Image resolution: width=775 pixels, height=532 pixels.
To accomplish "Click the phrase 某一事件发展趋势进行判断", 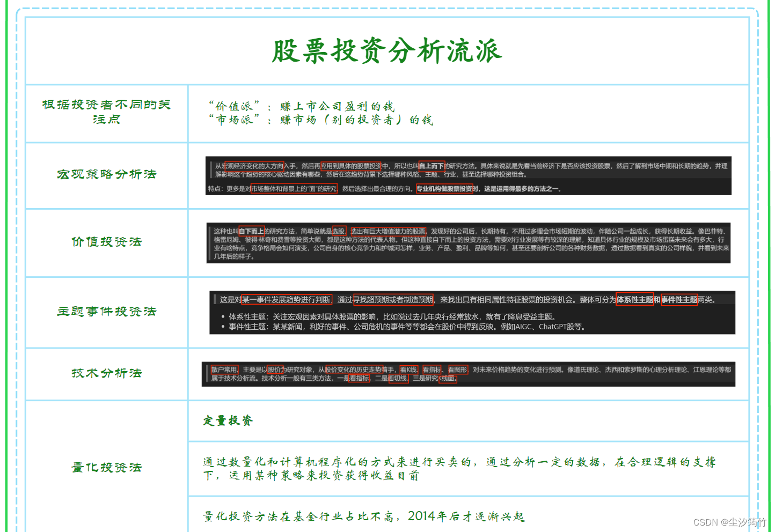I will [287, 300].
